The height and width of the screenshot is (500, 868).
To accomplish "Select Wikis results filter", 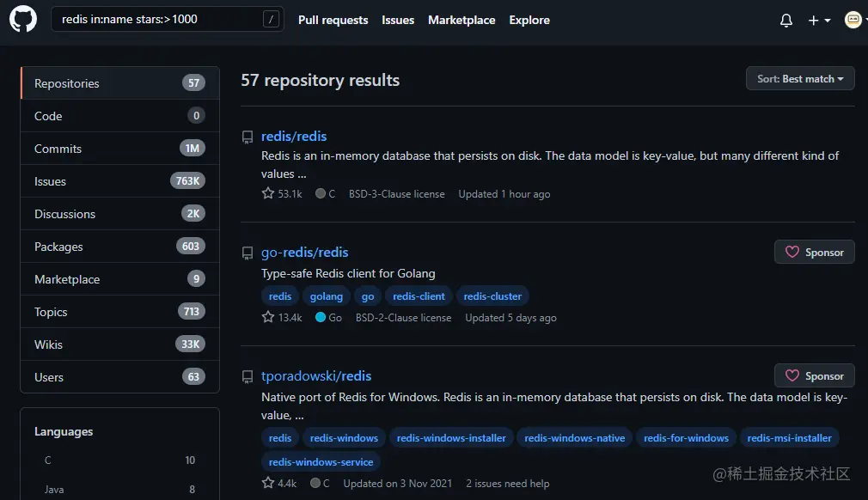I will 120,344.
